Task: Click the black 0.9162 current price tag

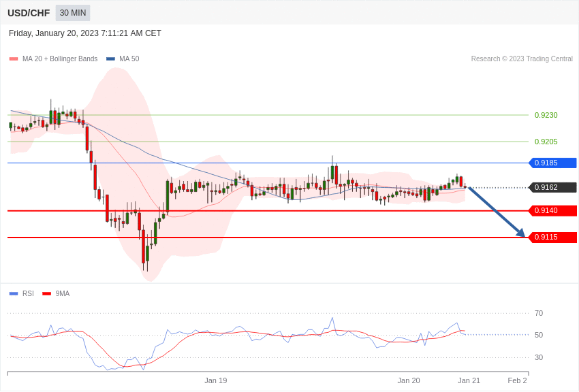Action: [553, 187]
